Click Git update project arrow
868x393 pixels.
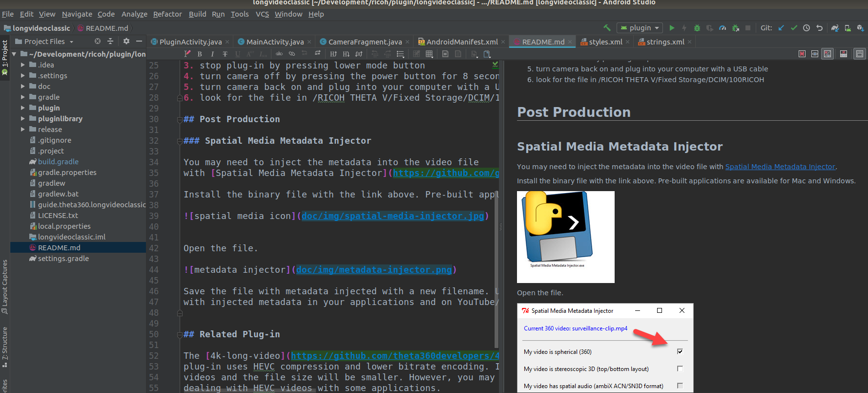coord(781,28)
